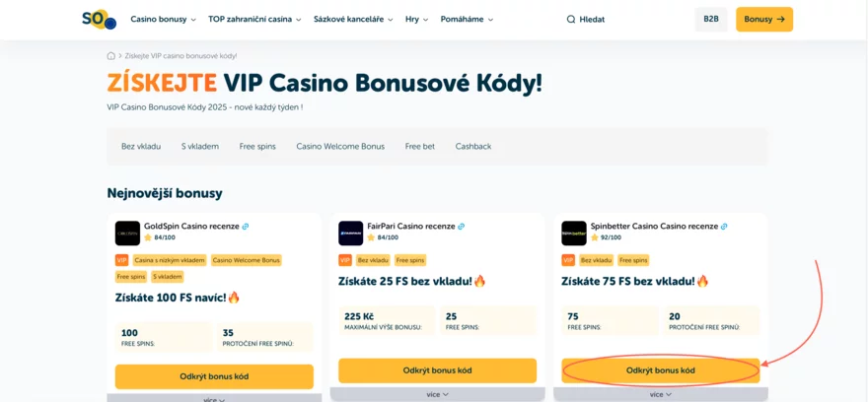868x402 pixels.
Task: Click the home breadcrumb icon
Action: (x=111, y=56)
